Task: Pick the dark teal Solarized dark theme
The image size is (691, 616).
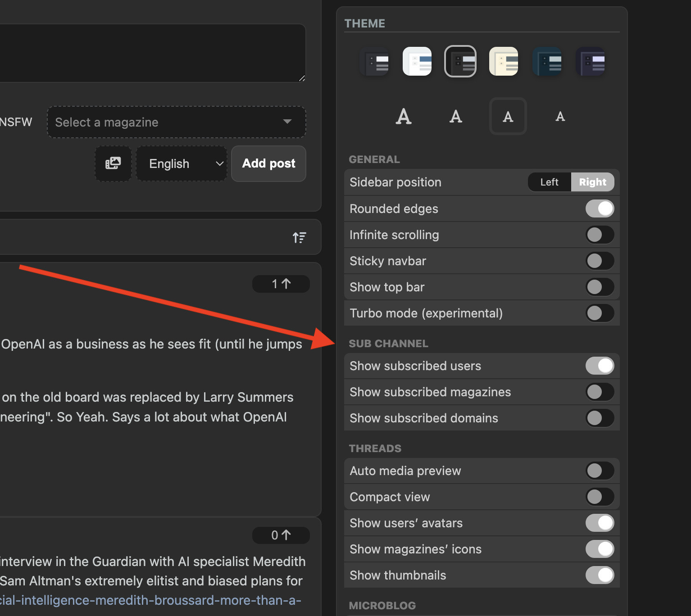Action: coord(547,61)
